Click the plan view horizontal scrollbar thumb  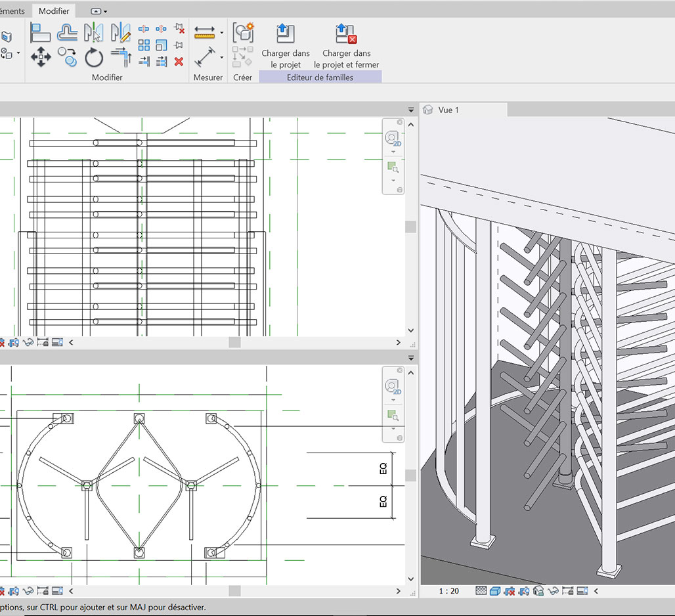(x=234, y=591)
